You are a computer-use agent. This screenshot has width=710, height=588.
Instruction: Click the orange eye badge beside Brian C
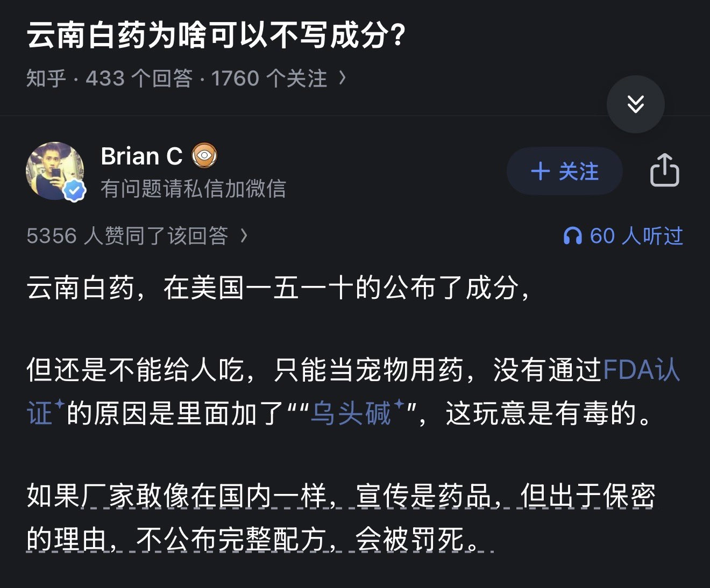pos(204,156)
